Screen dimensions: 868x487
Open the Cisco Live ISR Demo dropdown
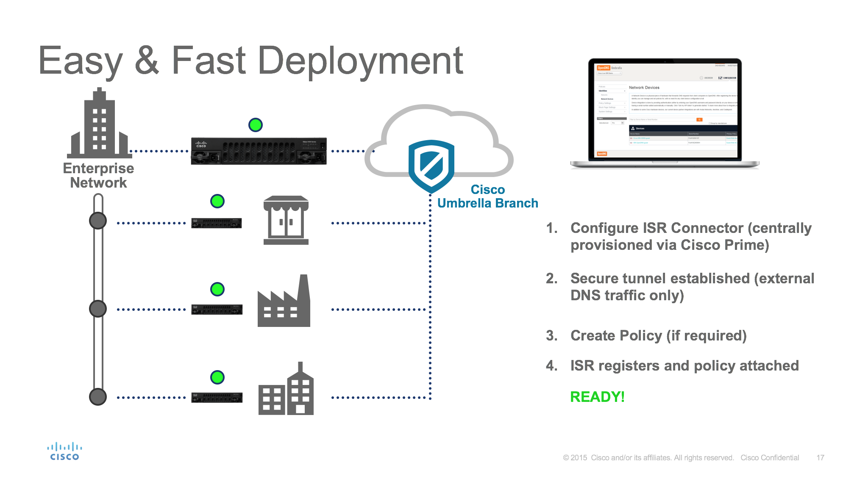(609, 73)
